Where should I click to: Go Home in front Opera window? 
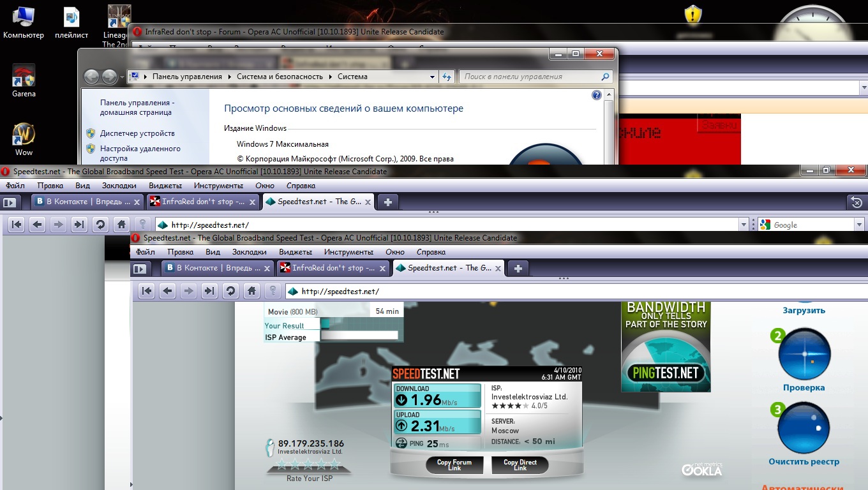pos(251,291)
